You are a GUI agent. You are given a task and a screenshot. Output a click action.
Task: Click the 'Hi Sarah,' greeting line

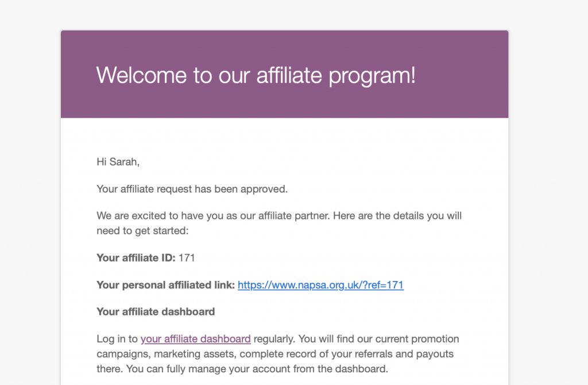point(118,162)
